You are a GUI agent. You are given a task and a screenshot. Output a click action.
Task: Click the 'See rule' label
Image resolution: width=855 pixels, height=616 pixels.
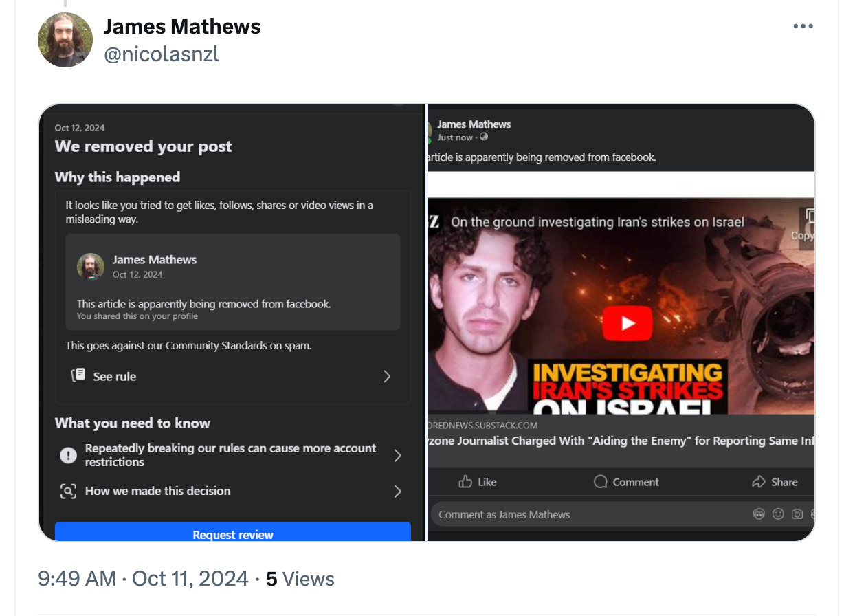[115, 376]
